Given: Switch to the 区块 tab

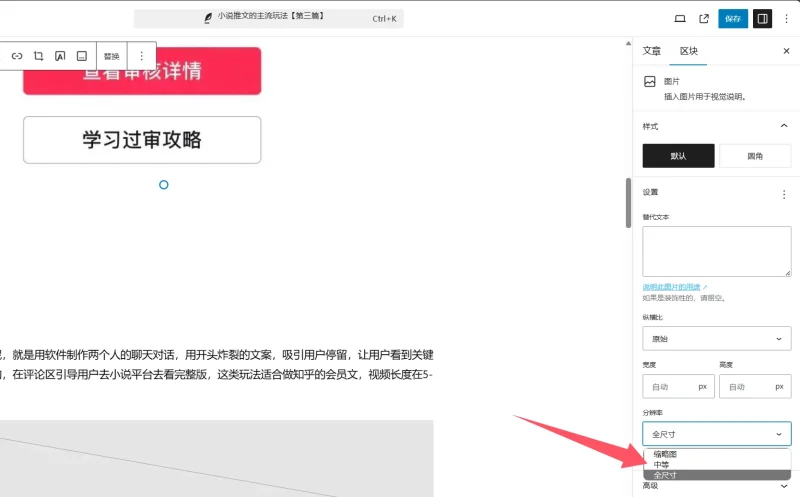Looking at the screenshot, I should [x=688, y=51].
